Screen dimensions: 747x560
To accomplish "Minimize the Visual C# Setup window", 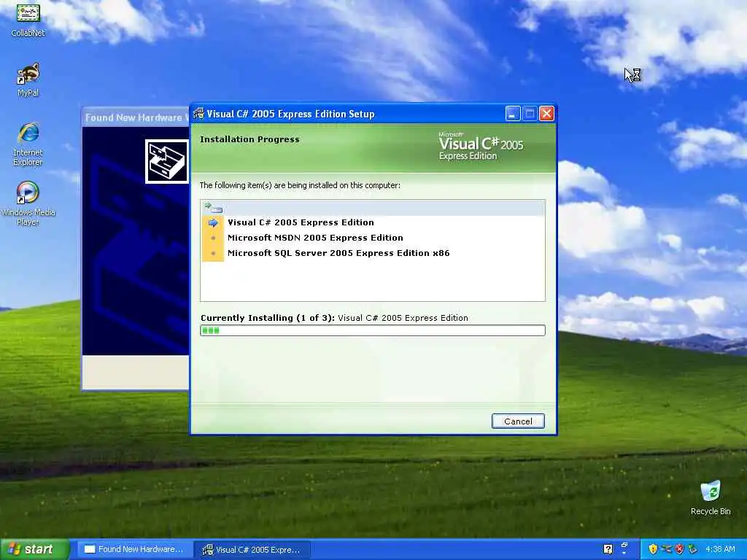I will (x=513, y=114).
